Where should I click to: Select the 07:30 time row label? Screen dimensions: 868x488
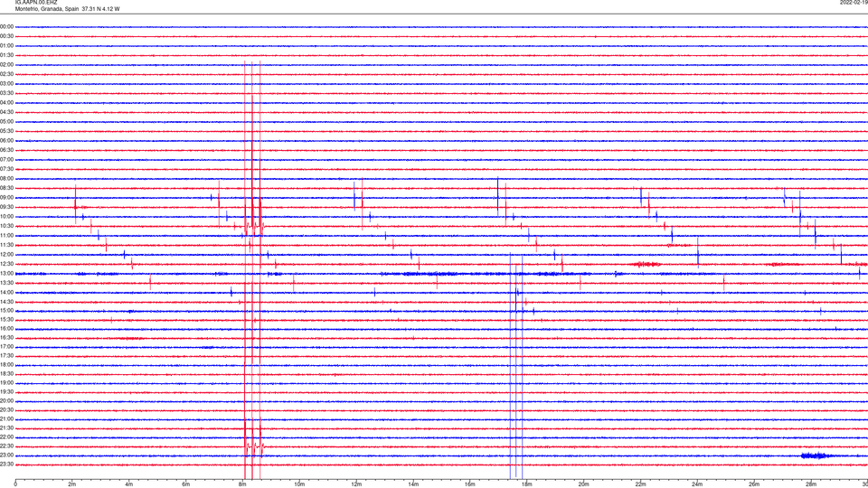6,169
